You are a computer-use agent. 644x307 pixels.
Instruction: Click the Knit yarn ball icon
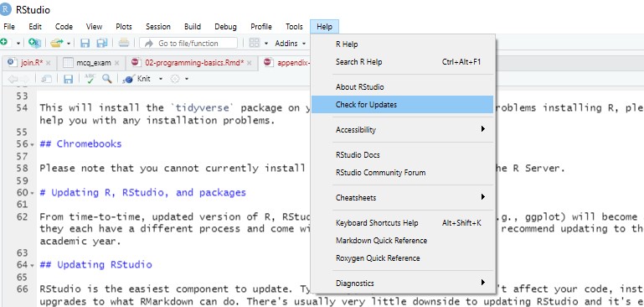[x=129, y=79]
